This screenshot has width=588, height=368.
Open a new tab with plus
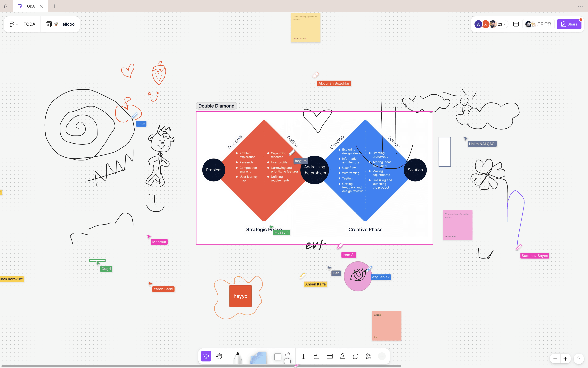54,6
